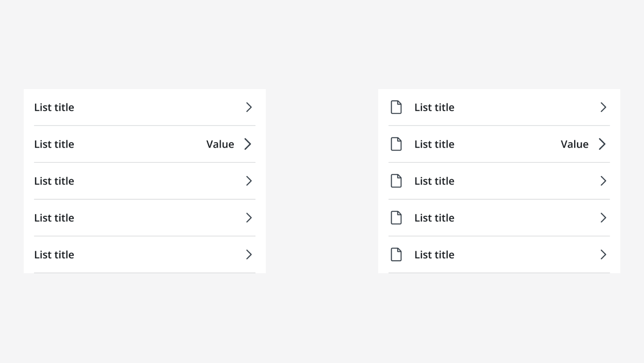Click the document icon in the right list's fourth row
The image size is (644, 363).
click(396, 218)
